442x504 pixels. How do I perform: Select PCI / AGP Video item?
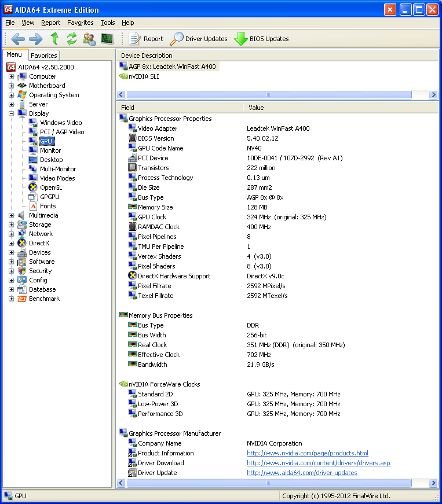62,132
